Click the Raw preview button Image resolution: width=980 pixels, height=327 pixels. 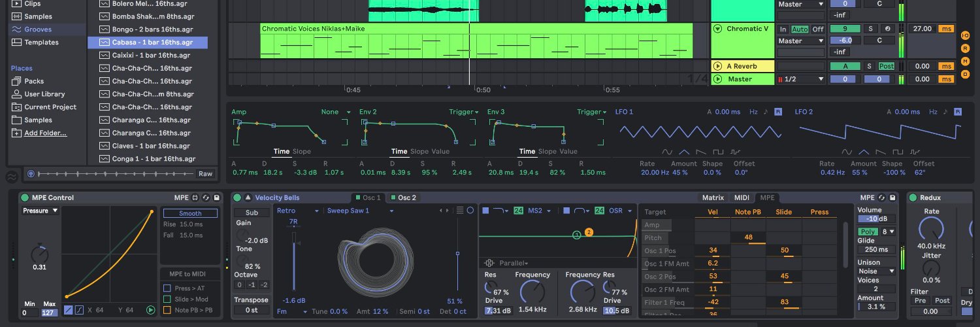(x=205, y=174)
